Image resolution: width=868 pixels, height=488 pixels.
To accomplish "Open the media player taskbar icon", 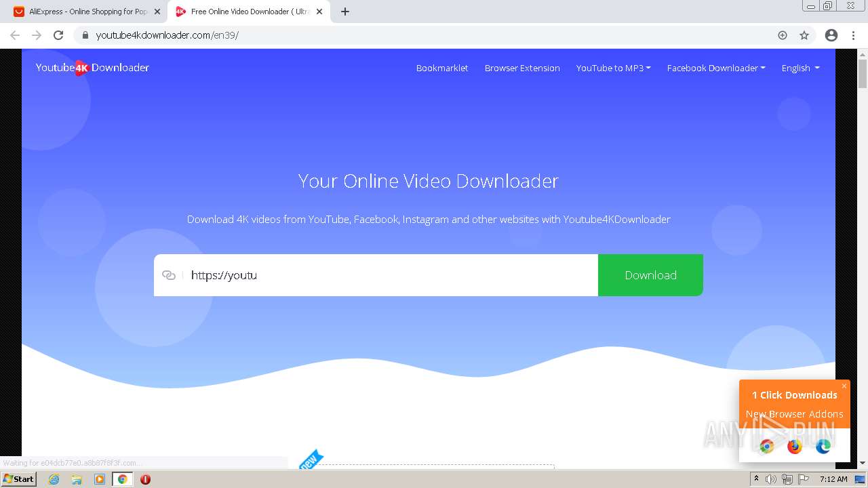I will pos(100,479).
